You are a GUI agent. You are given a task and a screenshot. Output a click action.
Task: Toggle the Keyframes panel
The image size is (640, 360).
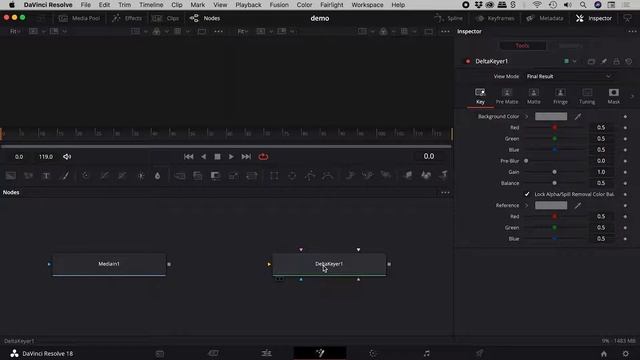(495, 18)
